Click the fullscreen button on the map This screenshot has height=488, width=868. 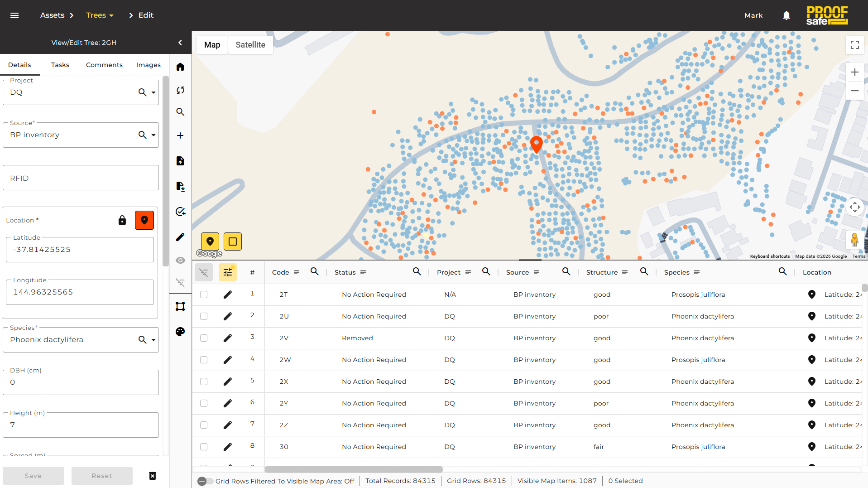[x=855, y=44]
